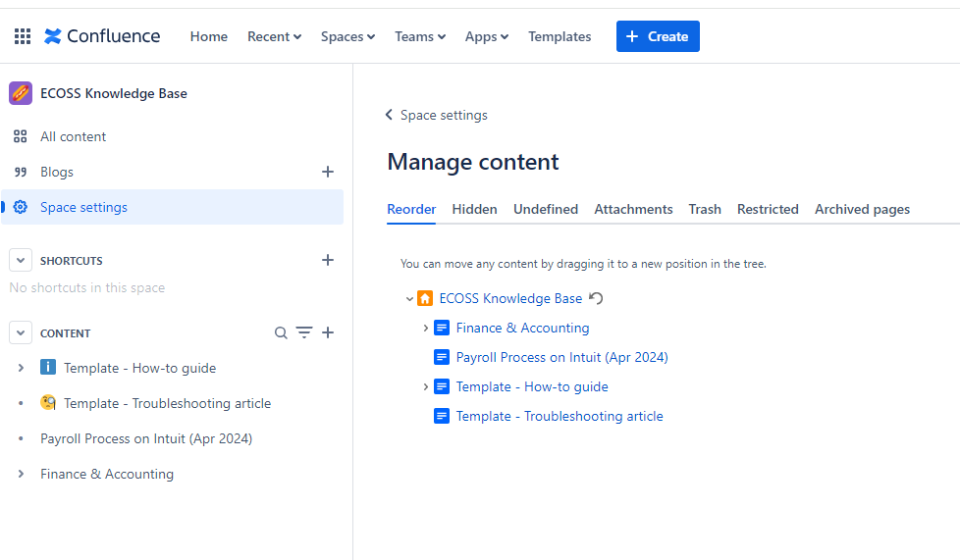Click the All content grid icon
Viewport: 960px width, 560px height.
click(21, 136)
